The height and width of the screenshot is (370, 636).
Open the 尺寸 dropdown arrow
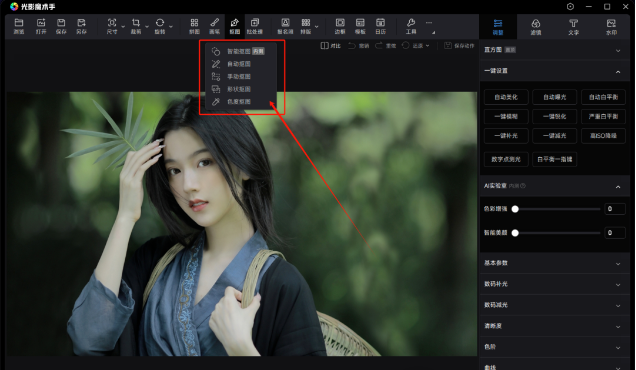[x=123, y=27]
